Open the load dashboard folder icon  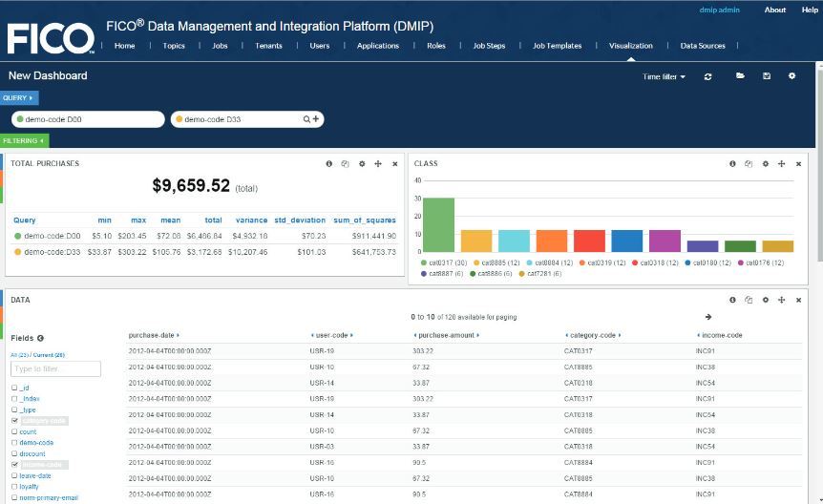(739, 76)
